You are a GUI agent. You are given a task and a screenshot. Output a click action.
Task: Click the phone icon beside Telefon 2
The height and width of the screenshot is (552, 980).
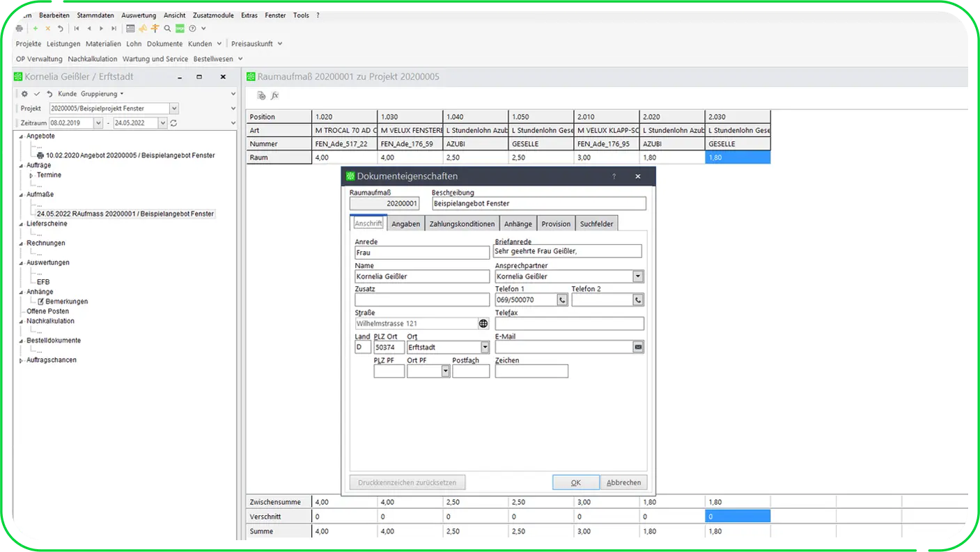638,300
